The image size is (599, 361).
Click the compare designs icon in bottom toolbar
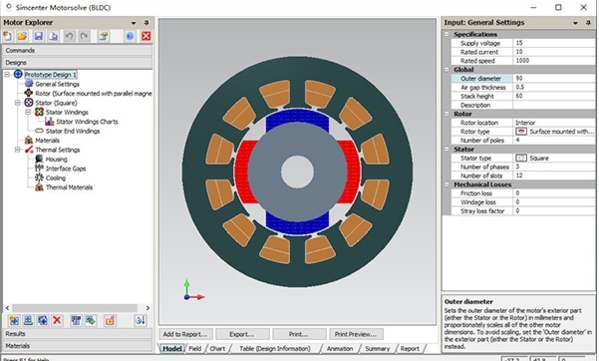point(76,320)
